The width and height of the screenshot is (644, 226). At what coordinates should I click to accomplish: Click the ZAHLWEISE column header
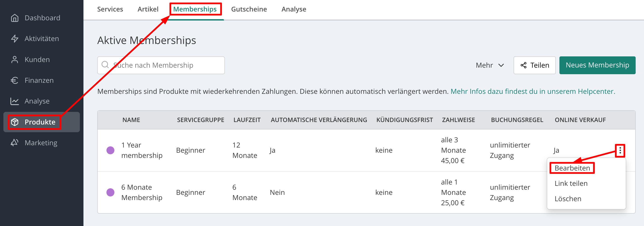click(459, 120)
